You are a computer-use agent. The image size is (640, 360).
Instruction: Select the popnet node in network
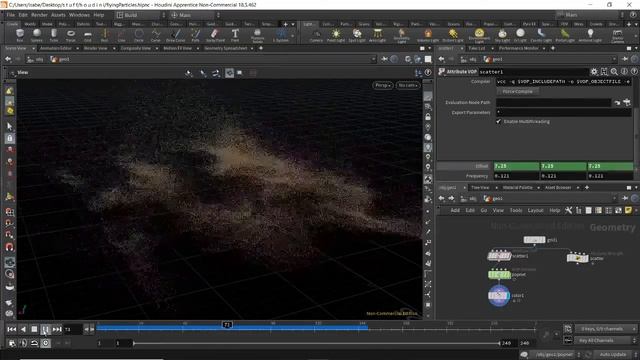point(499,275)
